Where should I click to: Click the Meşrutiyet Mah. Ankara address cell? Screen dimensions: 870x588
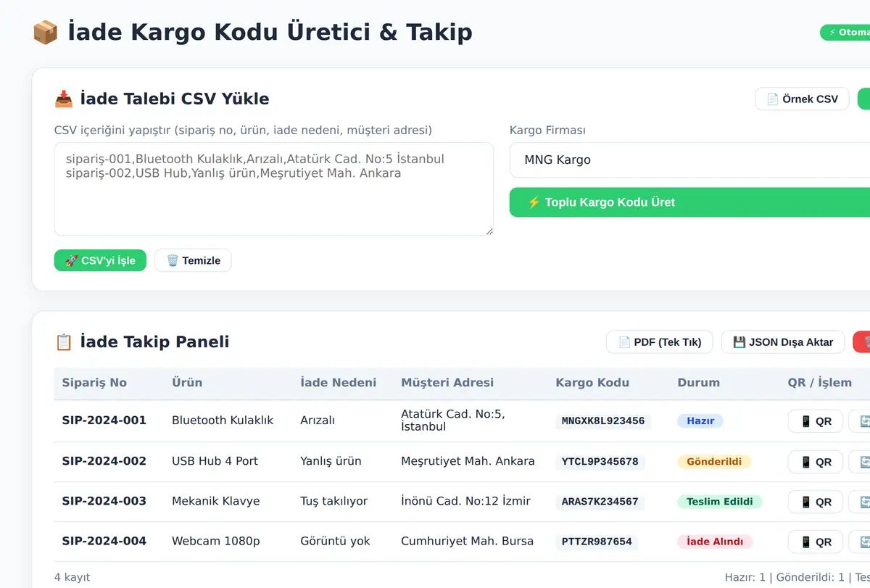[x=468, y=461]
